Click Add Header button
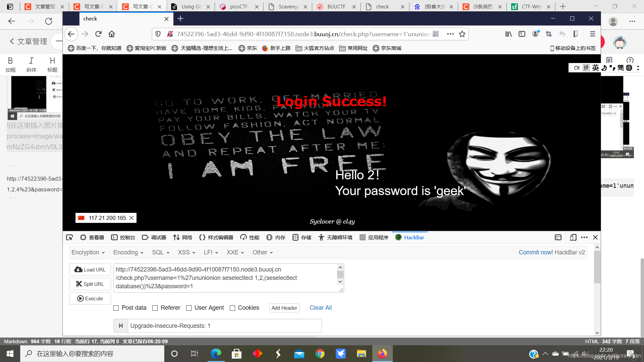This screenshot has height=362, width=644. pyautogui.click(x=284, y=308)
